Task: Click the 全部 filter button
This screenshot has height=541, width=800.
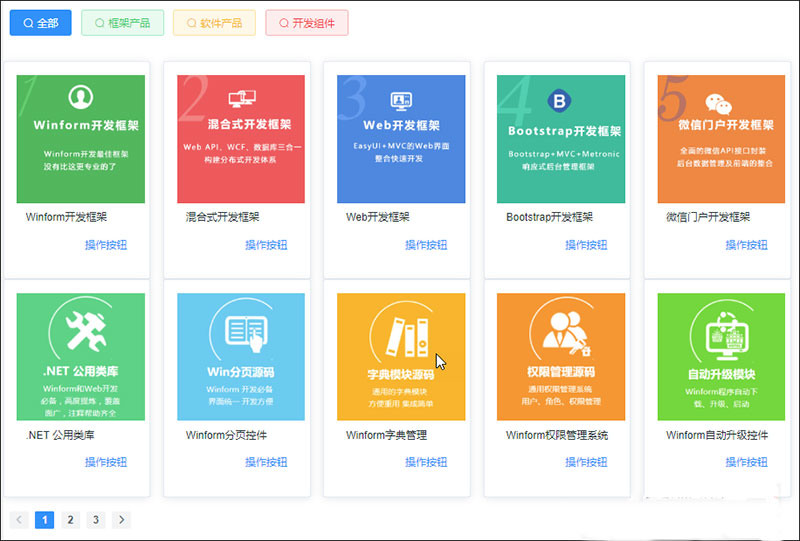Action: pyautogui.click(x=41, y=23)
